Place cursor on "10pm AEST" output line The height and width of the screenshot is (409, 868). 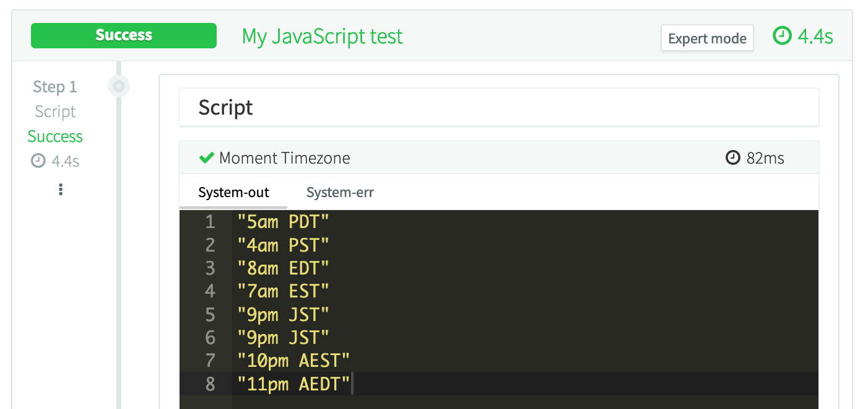coord(293,361)
